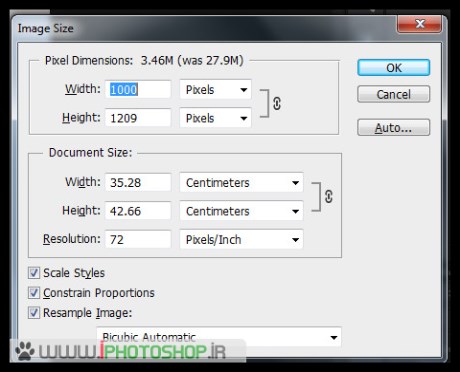Open the Auto... resolution dialog
This screenshot has width=460, height=372.
pyautogui.click(x=394, y=127)
